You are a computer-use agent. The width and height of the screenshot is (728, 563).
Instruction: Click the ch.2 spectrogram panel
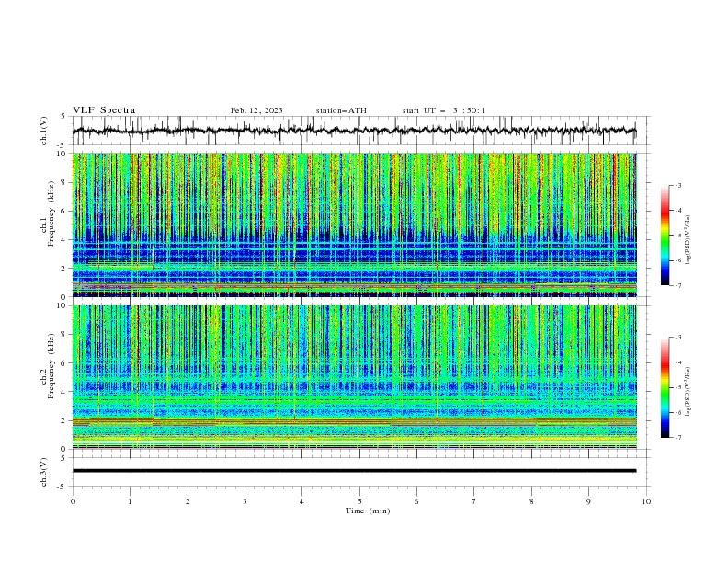pyautogui.click(x=355, y=377)
